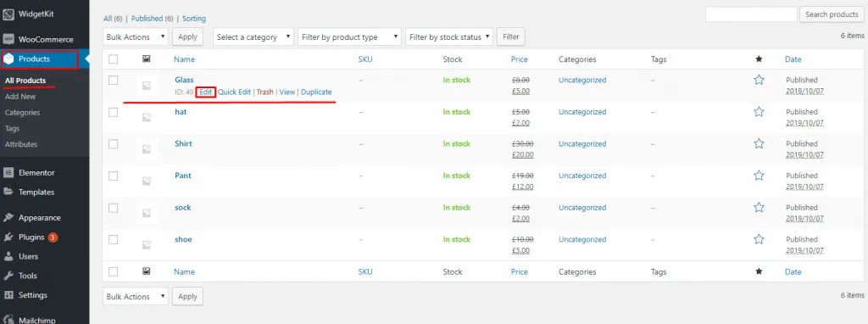The image size is (868, 324).
Task: Click the Tools wrench icon
Action: tap(8, 276)
